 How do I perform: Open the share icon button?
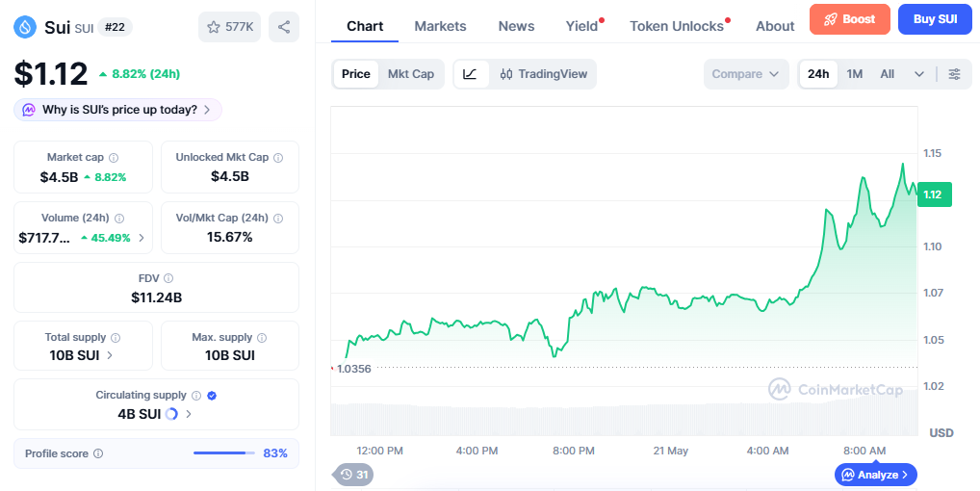(284, 27)
